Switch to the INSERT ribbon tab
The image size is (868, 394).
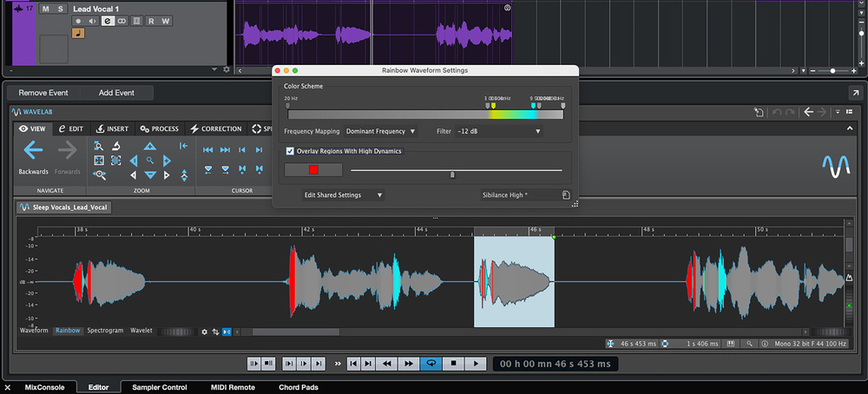[112, 129]
